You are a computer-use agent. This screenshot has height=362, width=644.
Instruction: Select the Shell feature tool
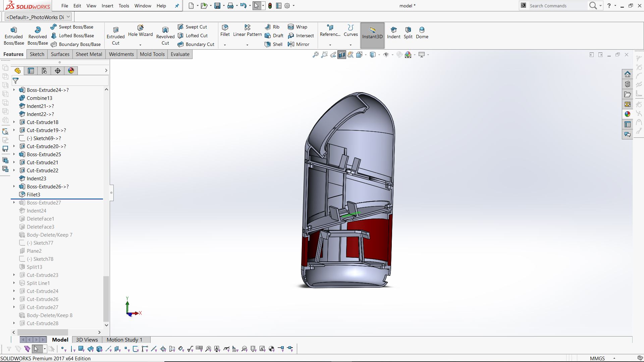click(274, 44)
